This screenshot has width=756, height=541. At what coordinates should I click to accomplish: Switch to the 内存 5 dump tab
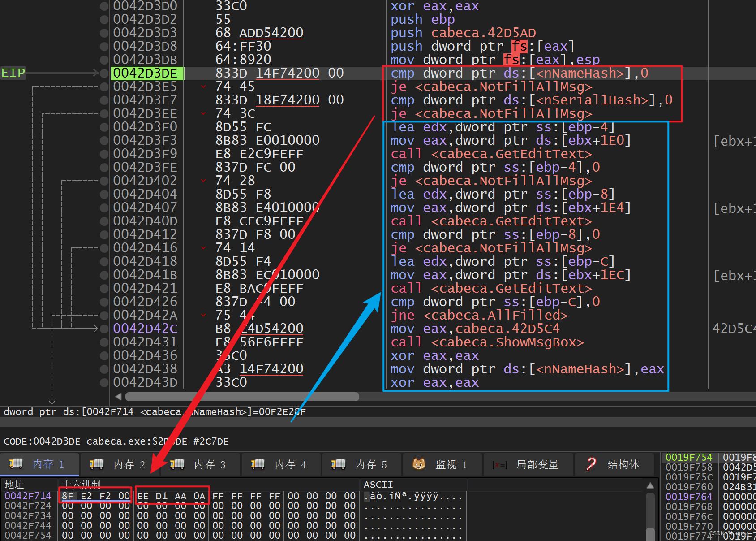[x=362, y=464]
